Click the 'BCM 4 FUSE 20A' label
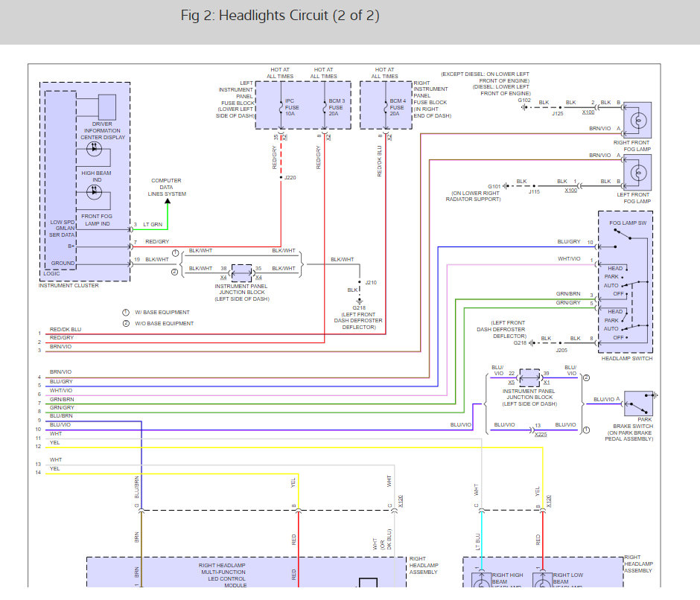Screen dimensions: 700x600 pyautogui.click(x=398, y=107)
